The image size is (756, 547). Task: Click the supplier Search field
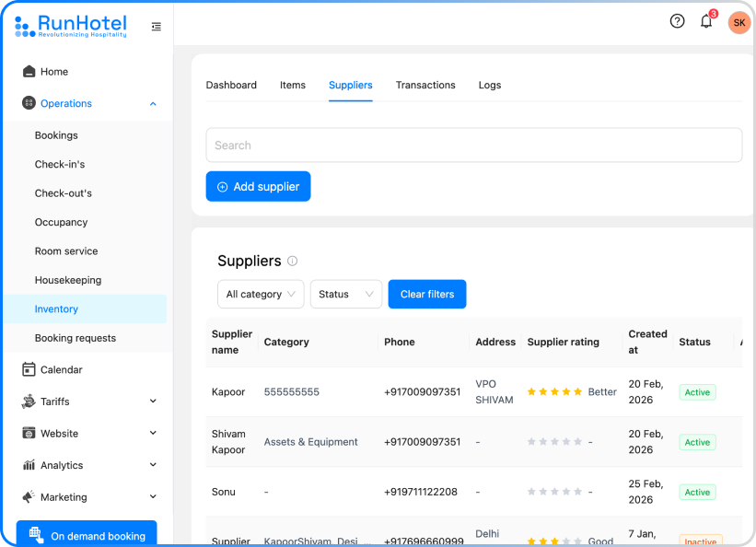coord(474,145)
